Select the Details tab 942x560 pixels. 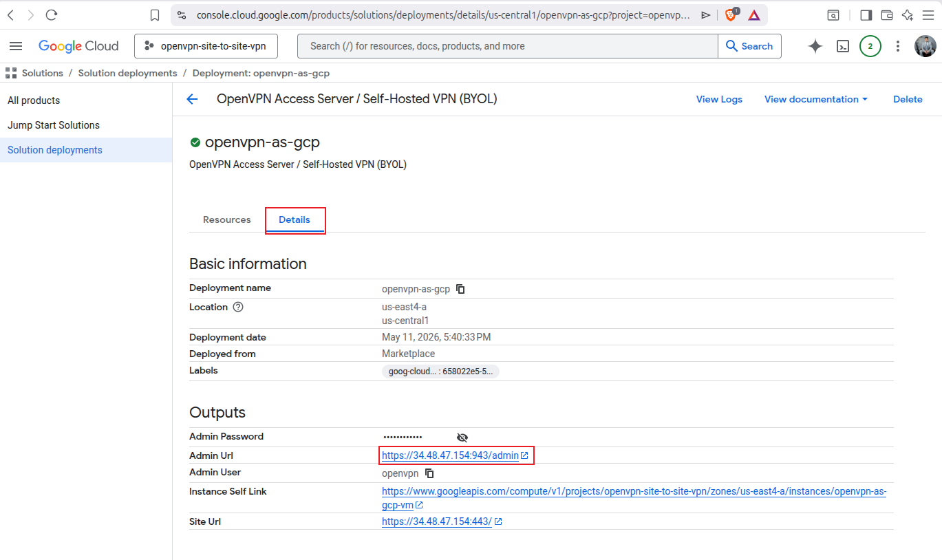295,219
